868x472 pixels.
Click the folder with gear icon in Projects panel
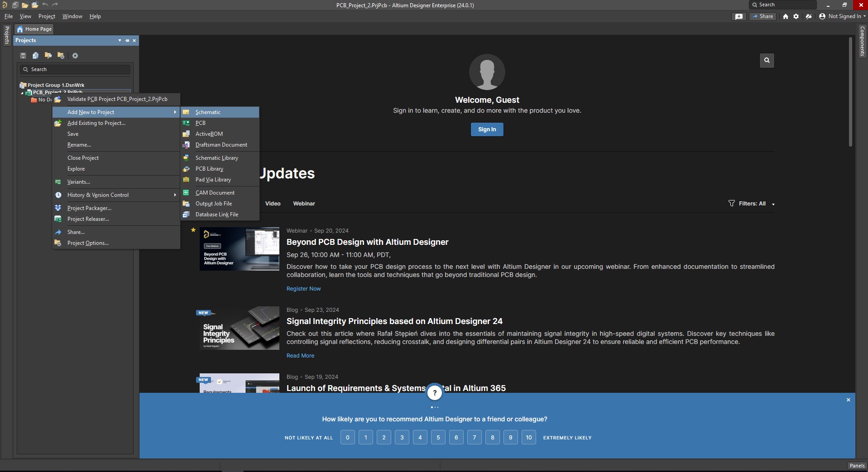[x=61, y=56]
